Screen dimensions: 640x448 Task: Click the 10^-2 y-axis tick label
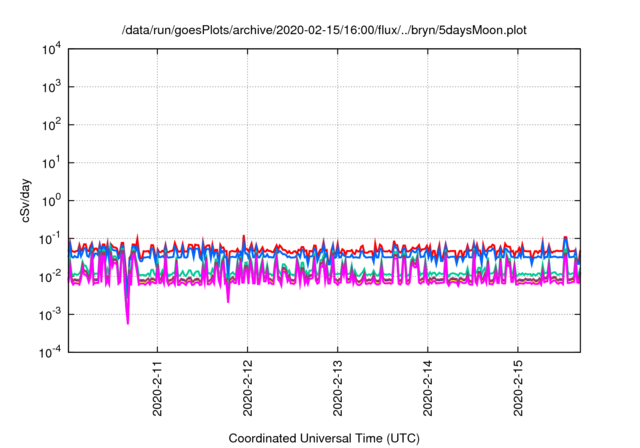point(51,277)
